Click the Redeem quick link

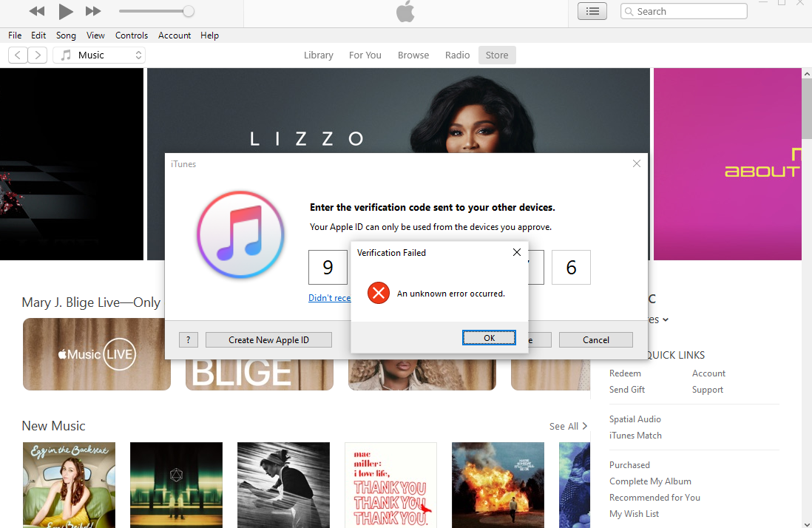pyautogui.click(x=625, y=373)
